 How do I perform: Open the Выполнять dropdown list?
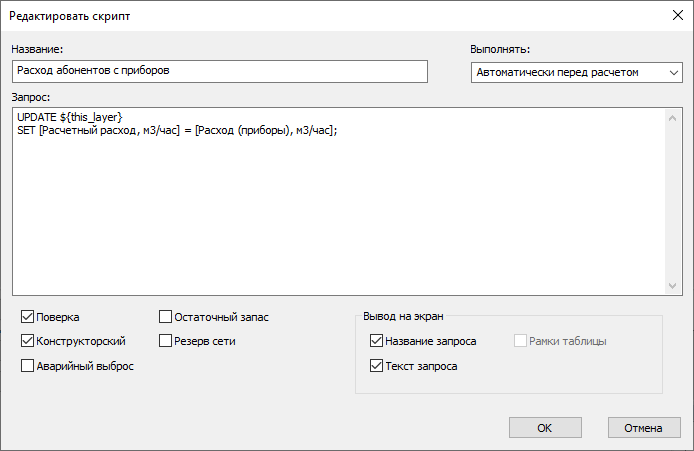tap(574, 72)
